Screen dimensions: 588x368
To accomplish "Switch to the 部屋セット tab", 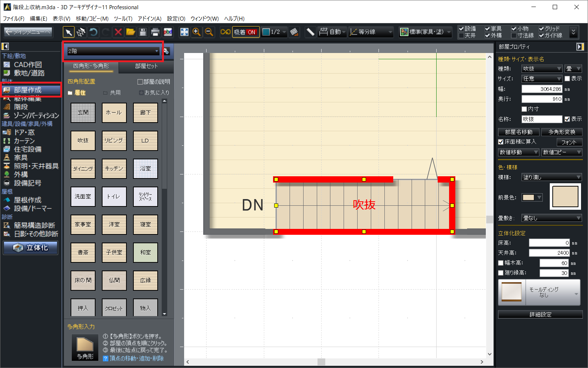I will click(146, 66).
